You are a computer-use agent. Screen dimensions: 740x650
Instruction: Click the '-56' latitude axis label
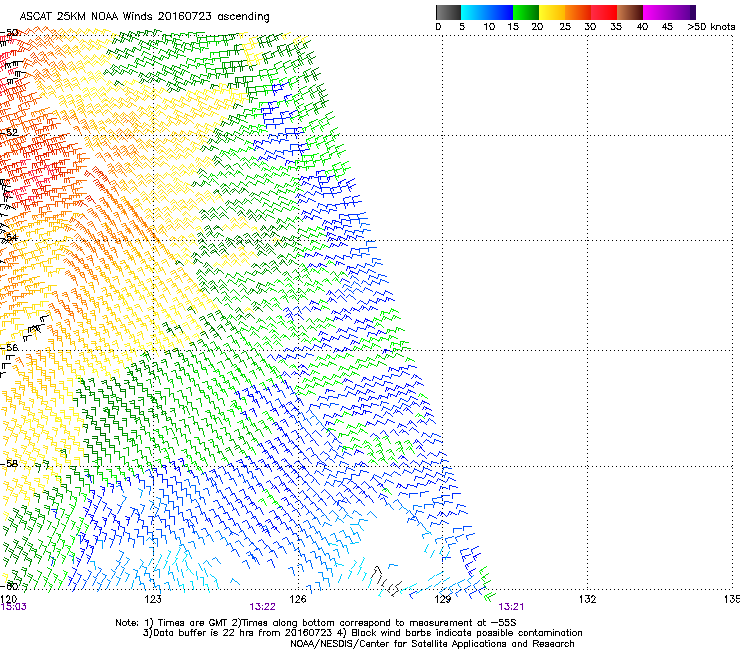pyautogui.click(x=9, y=347)
